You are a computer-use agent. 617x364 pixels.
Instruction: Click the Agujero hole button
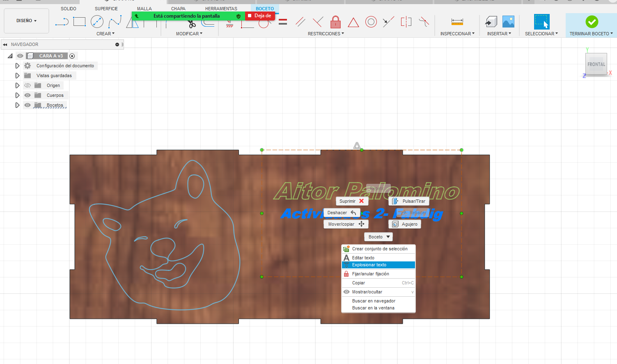pyautogui.click(x=405, y=224)
